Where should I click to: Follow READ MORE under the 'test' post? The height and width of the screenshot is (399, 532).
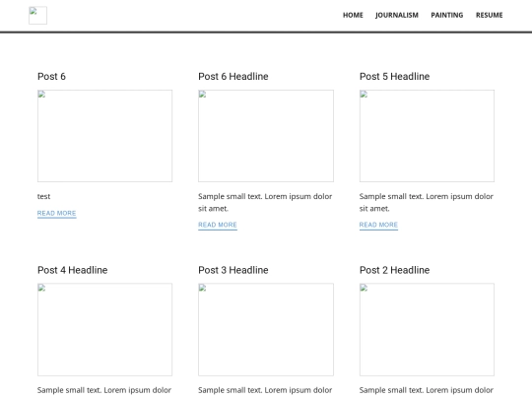(x=57, y=214)
